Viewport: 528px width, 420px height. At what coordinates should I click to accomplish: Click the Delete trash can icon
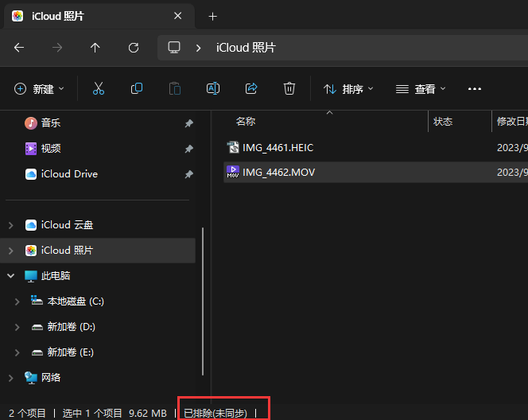tap(290, 89)
